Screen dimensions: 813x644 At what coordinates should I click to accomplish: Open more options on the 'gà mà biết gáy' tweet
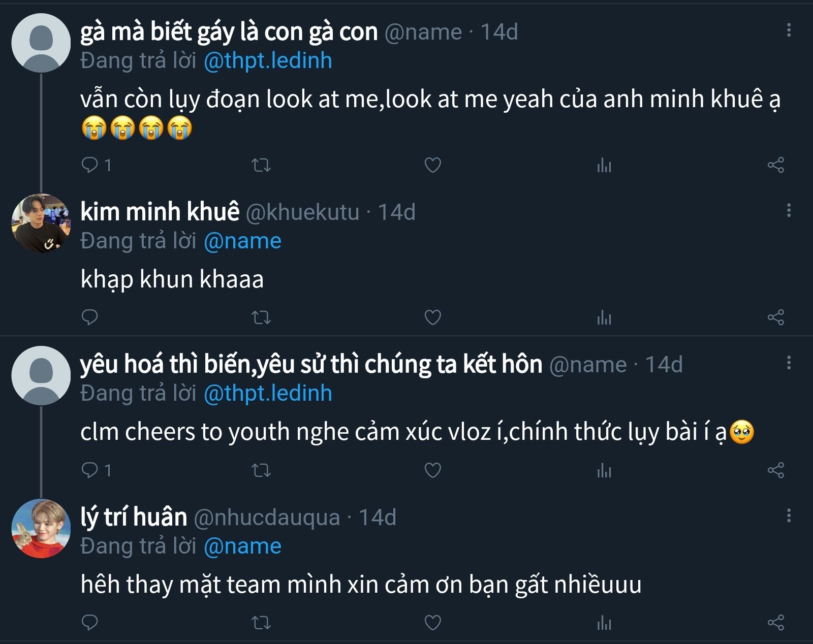tap(789, 30)
